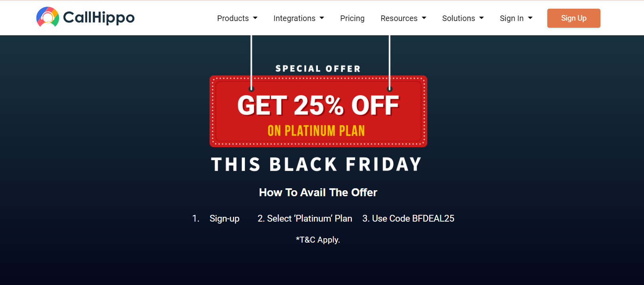Open the Sign In menu
The image size is (644, 285).
coord(512,18)
